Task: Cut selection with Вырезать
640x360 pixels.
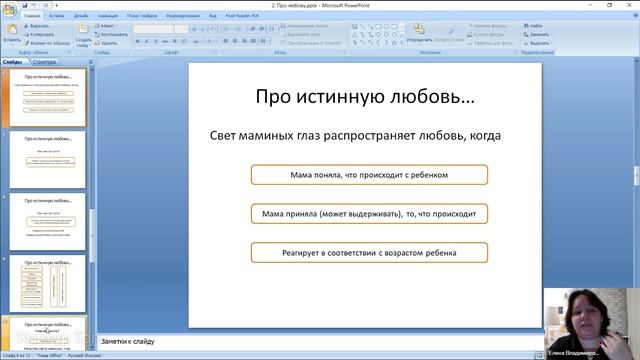Action: pos(37,26)
